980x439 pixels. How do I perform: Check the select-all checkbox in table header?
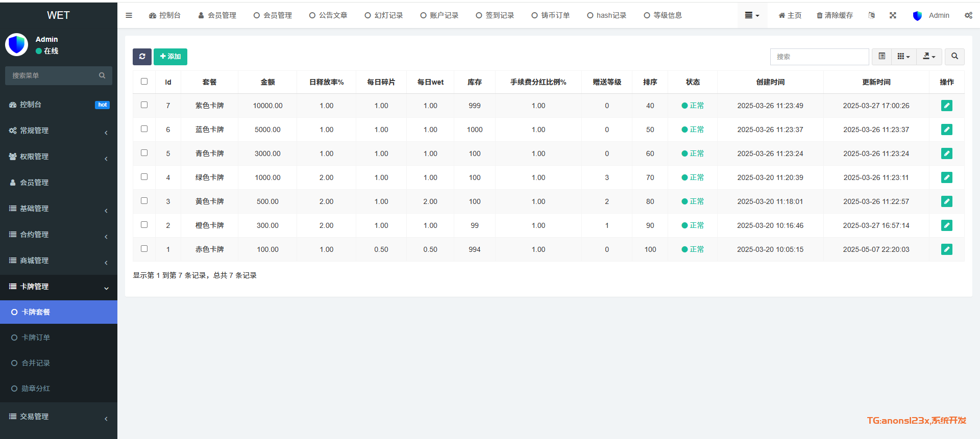click(x=144, y=82)
